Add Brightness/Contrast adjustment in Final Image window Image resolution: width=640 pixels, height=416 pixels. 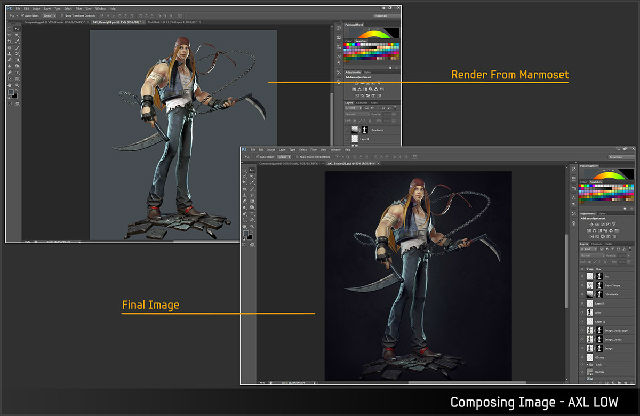pyautogui.click(x=591, y=224)
